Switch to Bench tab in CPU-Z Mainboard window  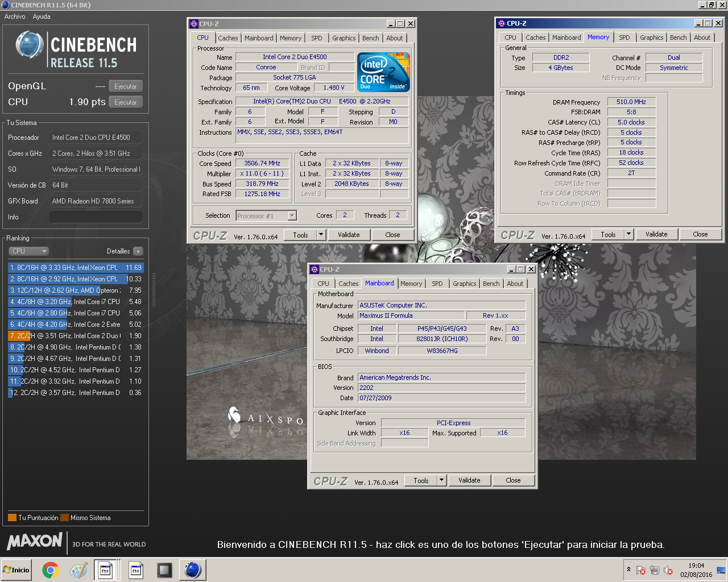point(491,284)
